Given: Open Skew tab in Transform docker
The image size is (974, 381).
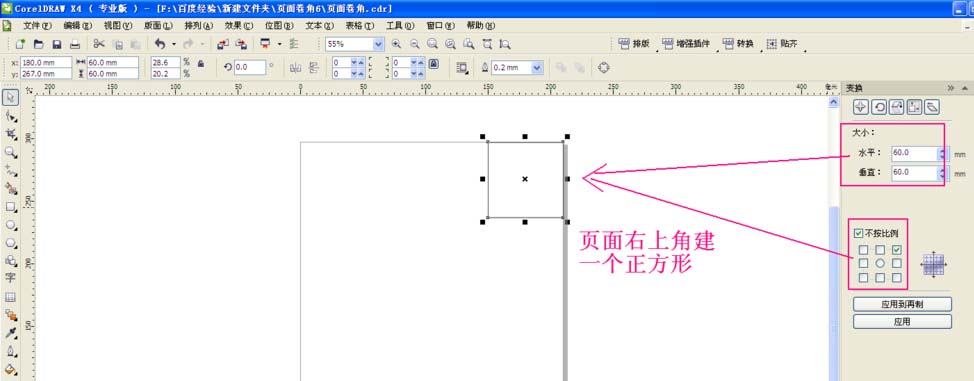Looking at the screenshot, I should pyautogui.click(x=932, y=107).
